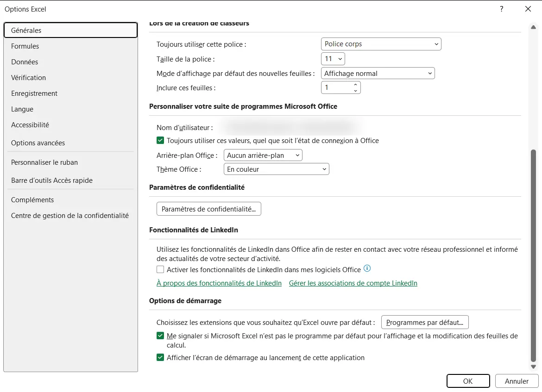Open the Langue category
The height and width of the screenshot is (392, 542).
[70, 109]
